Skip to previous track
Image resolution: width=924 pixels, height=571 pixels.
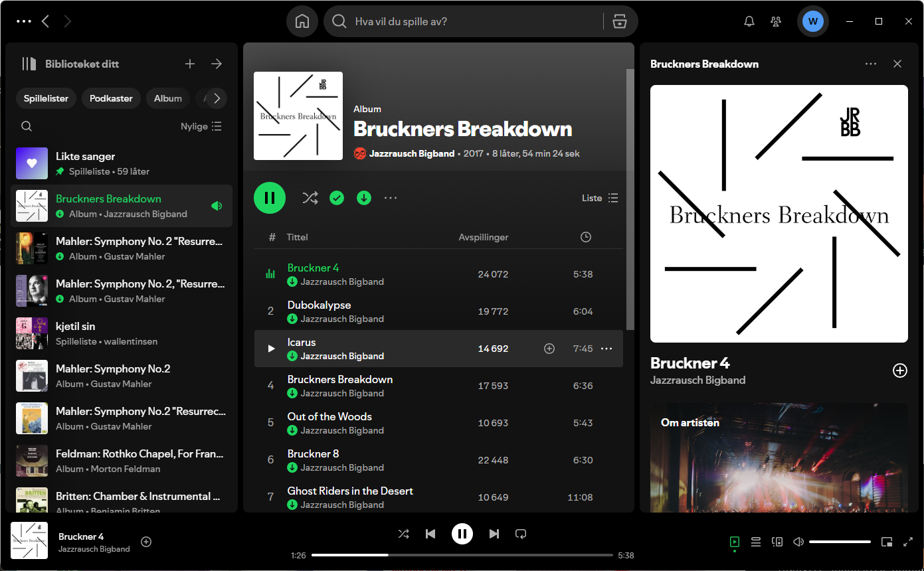coord(430,534)
